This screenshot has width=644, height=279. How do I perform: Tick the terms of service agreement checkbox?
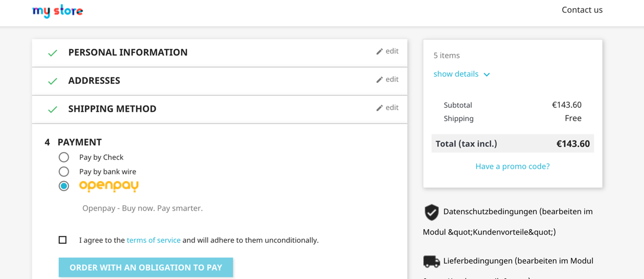(63, 240)
